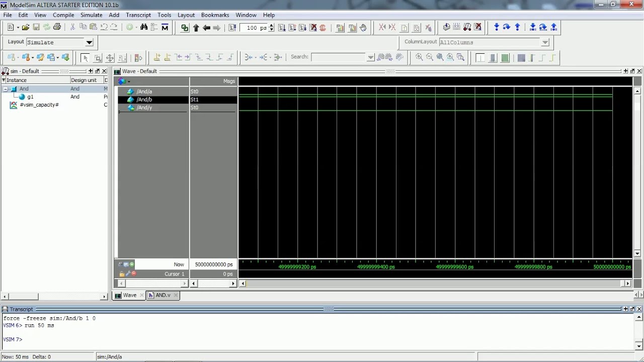Open the Transcript menu

click(x=138, y=15)
